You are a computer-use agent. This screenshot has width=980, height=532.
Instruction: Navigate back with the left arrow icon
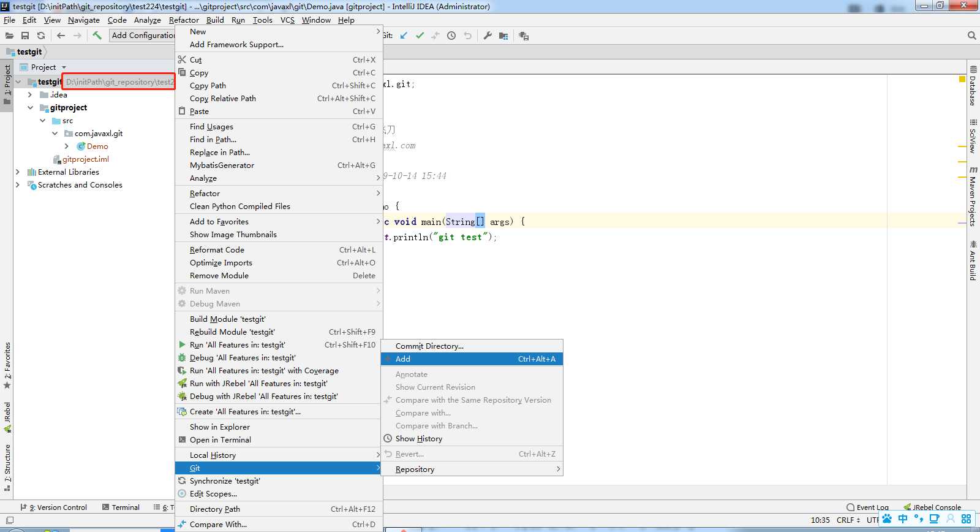pyautogui.click(x=61, y=36)
